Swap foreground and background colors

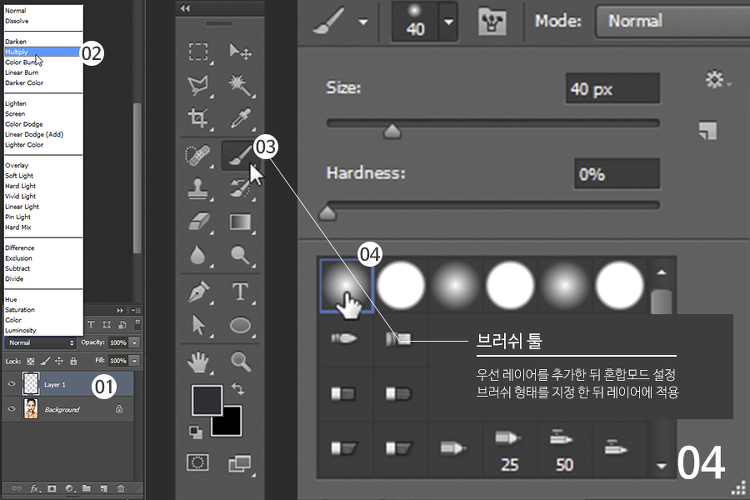pyautogui.click(x=238, y=389)
